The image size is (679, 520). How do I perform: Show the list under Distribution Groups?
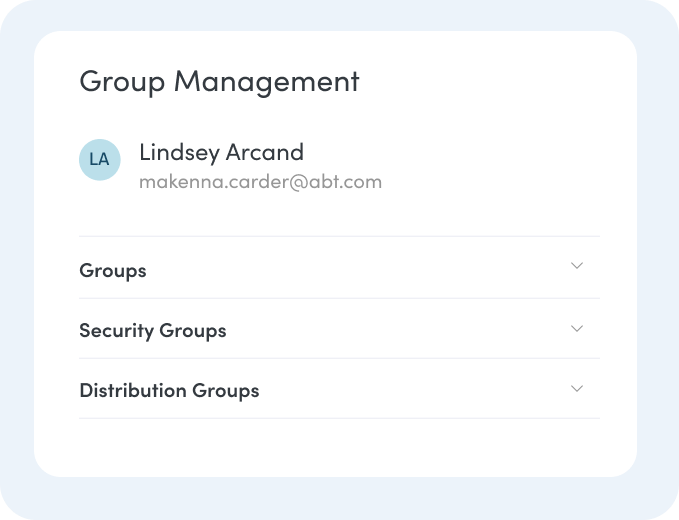(576, 389)
